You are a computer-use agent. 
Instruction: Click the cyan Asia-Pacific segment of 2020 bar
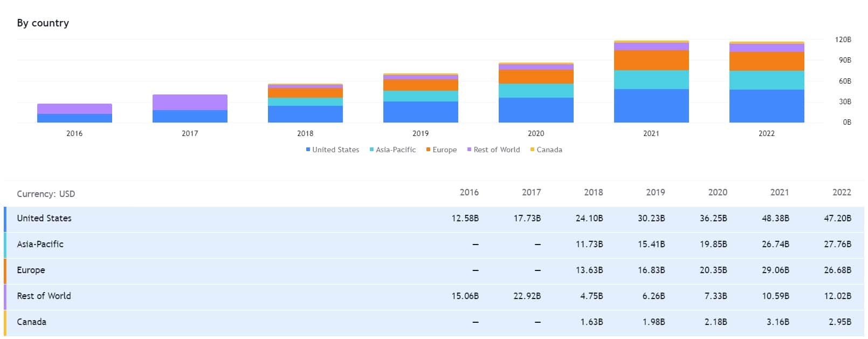tap(535, 91)
